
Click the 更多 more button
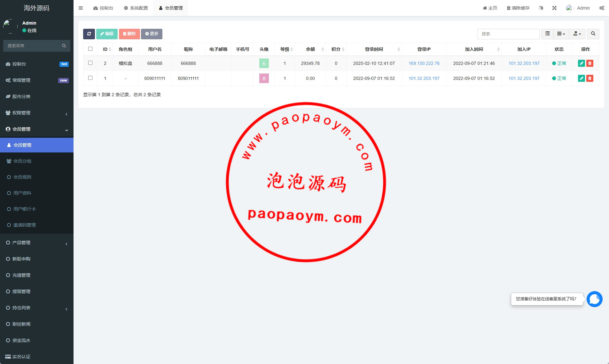[152, 34]
